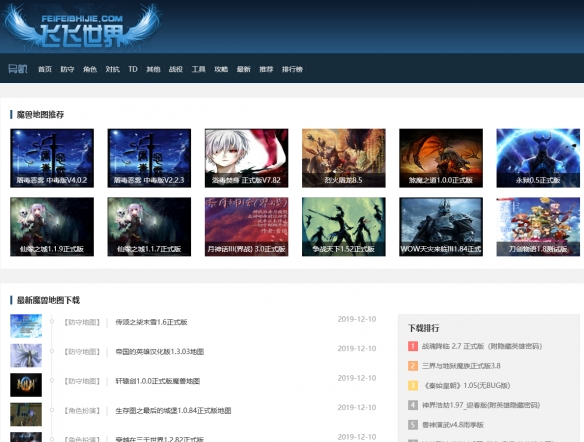Image resolution: width=584 pixels, height=442 pixels.
Task: Open the 排行榜 nav item
Action: coord(292,69)
